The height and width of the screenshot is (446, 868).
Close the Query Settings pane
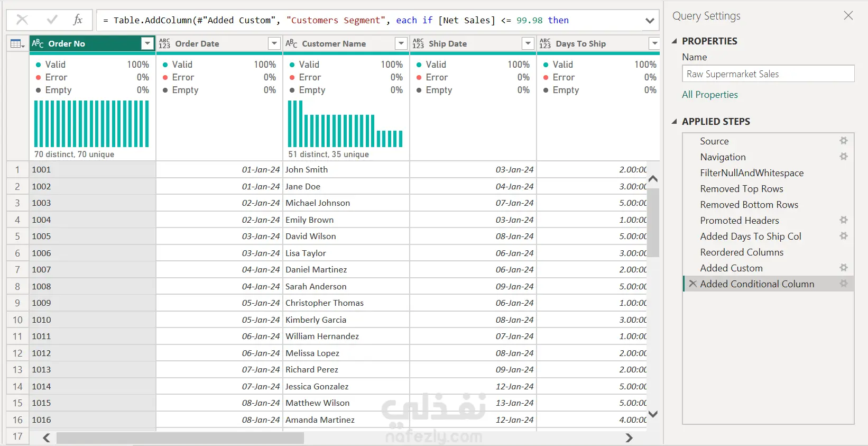point(848,16)
